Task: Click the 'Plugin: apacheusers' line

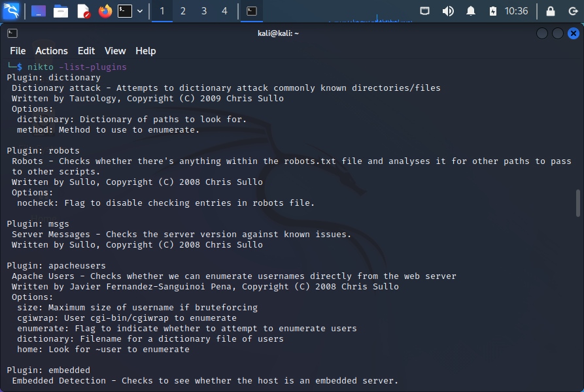Action: [56, 265]
